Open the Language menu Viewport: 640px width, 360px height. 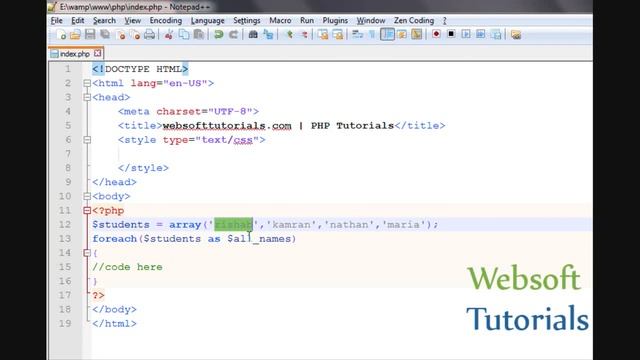tap(207, 20)
